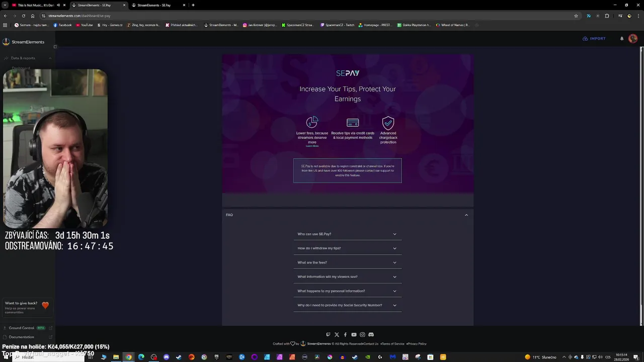Open Discord from the taskbar
Image resolution: width=644 pixels, height=362 pixels.
point(167,357)
